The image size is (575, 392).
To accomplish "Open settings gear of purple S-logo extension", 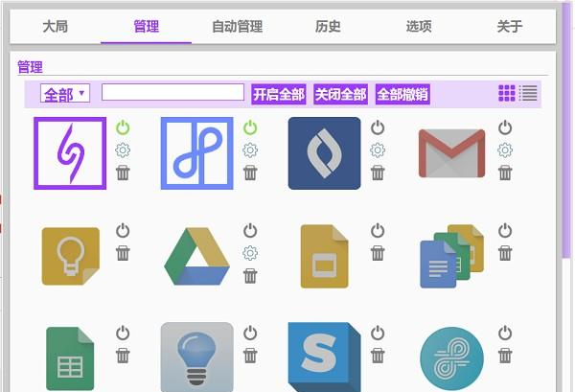I will point(123,150).
